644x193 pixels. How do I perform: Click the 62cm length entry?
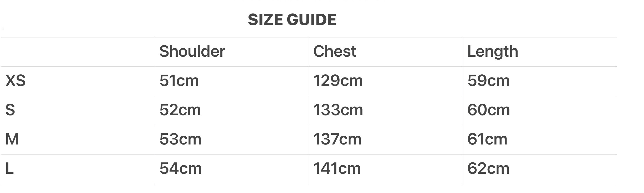coord(488,168)
